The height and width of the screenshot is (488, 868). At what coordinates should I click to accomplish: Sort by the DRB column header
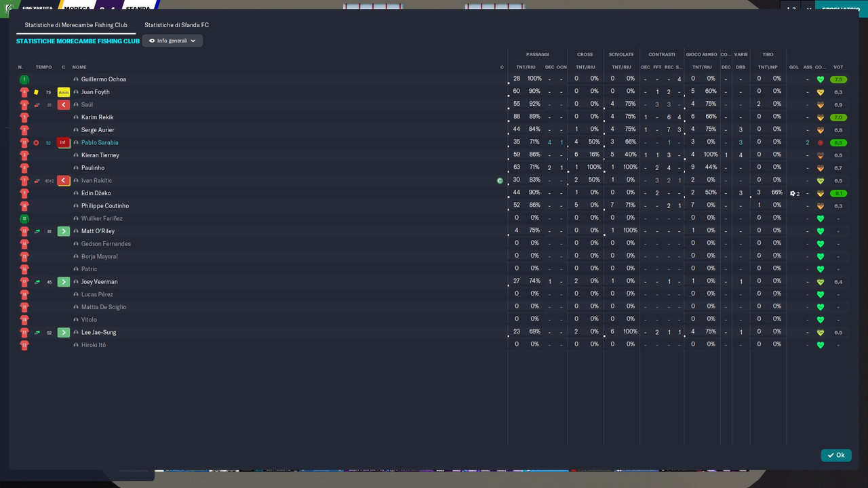[741, 67]
